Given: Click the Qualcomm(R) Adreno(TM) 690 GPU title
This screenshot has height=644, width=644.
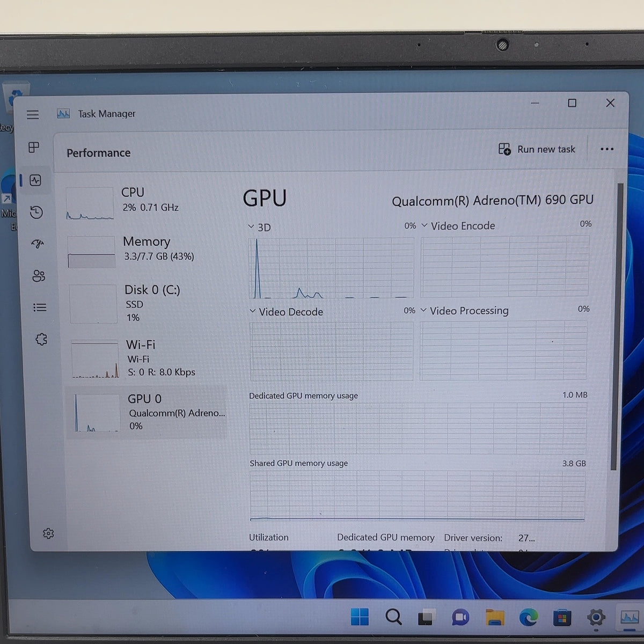Looking at the screenshot, I should coord(493,201).
